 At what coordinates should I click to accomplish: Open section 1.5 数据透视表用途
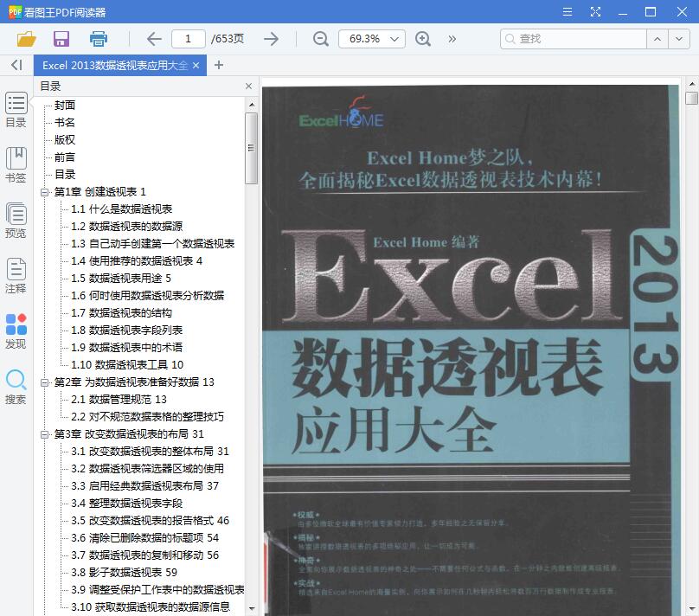click(x=121, y=279)
